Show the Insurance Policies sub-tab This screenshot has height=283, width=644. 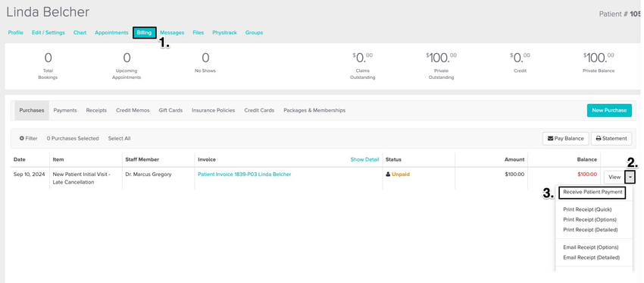tap(213, 110)
